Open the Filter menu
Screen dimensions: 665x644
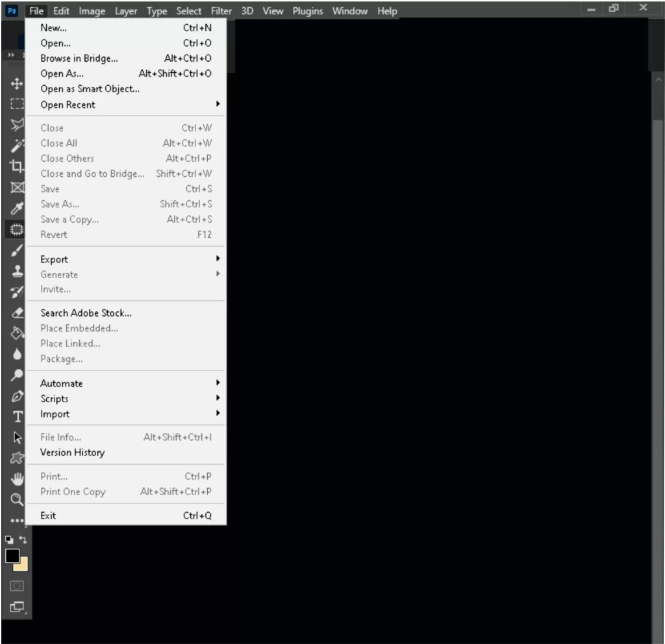tap(221, 10)
